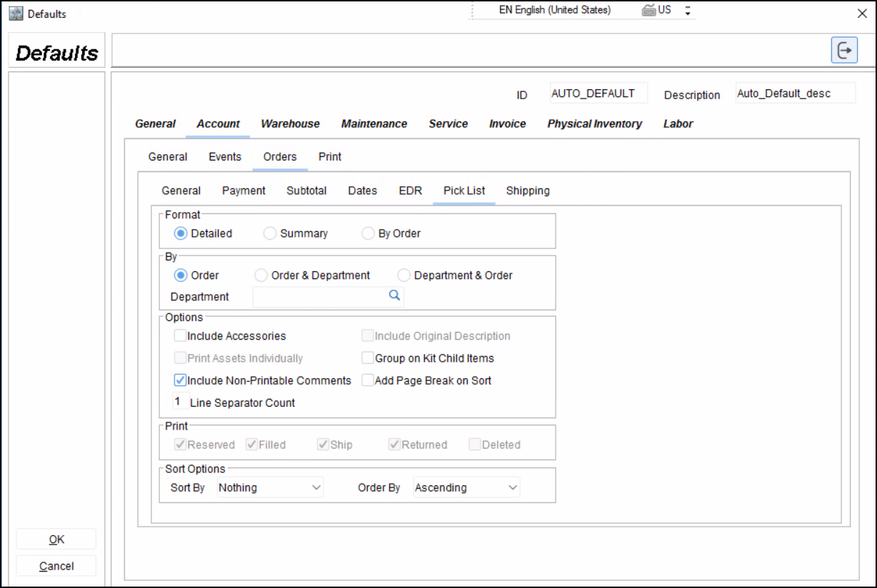Expand the Order By Ascending dropdown
The height and width of the screenshot is (588, 877).
click(x=466, y=488)
